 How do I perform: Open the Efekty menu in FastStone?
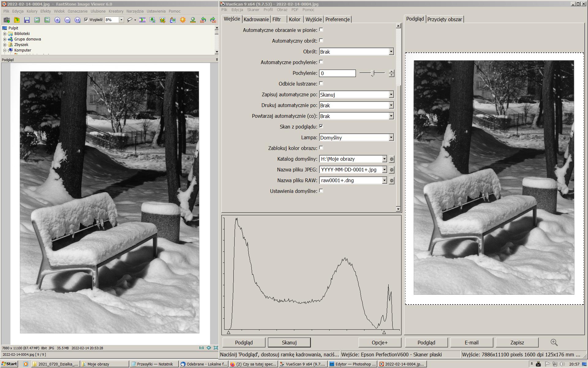[45, 11]
